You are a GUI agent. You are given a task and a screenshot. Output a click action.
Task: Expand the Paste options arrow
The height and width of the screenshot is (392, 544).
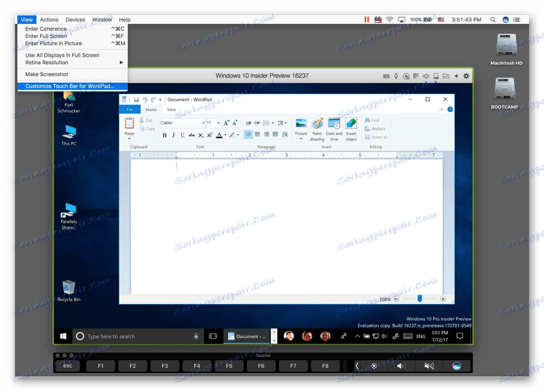[129, 139]
